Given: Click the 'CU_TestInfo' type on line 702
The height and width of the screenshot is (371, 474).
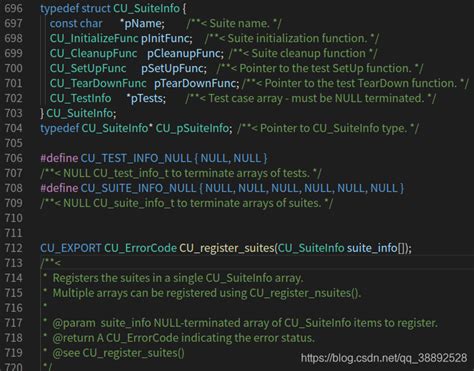Looking at the screenshot, I should coord(80,98).
